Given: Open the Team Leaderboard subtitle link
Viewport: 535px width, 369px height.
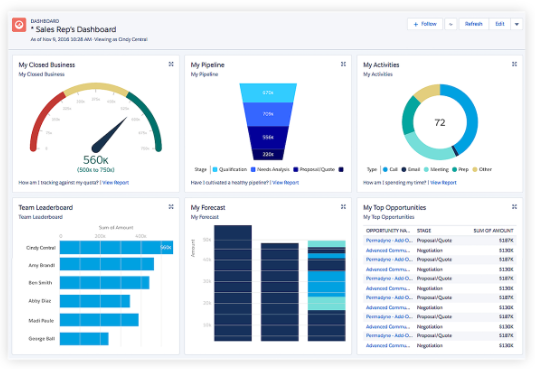Looking at the screenshot, I should pyautogui.click(x=41, y=217).
